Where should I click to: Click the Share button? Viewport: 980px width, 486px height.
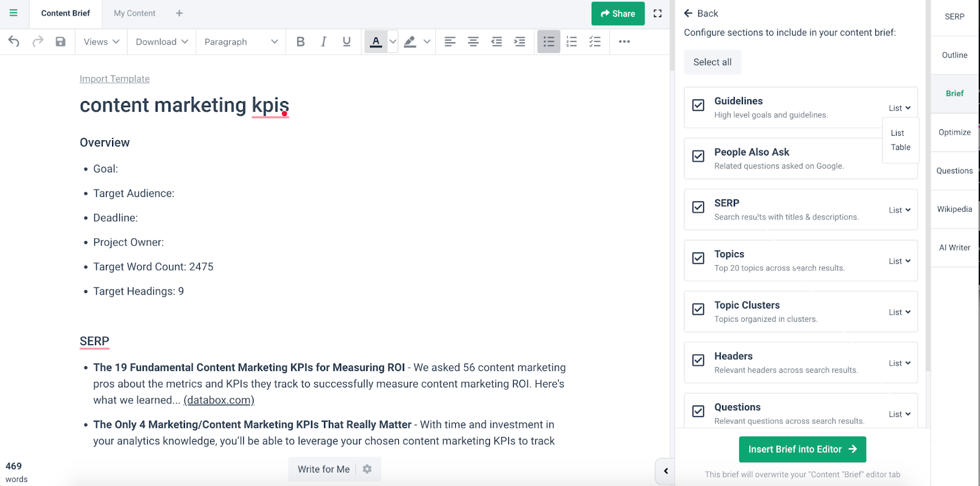pyautogui.click(x=618, y=13)
